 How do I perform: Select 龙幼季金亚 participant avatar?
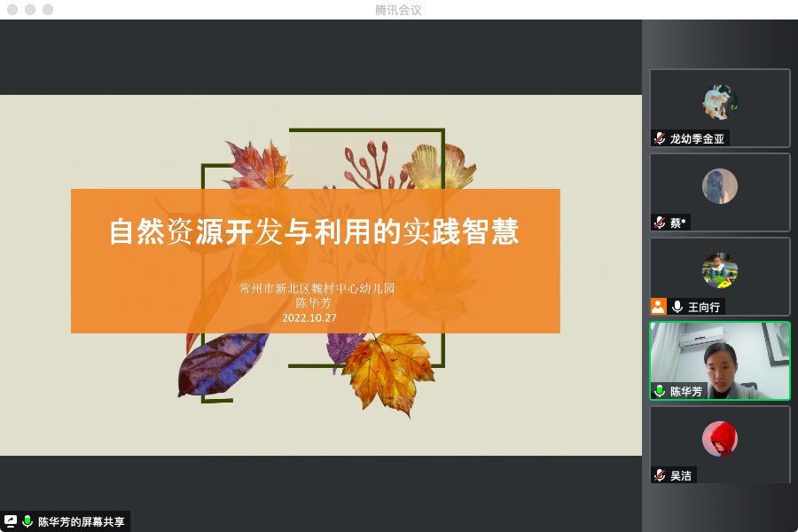click(720, 102)
